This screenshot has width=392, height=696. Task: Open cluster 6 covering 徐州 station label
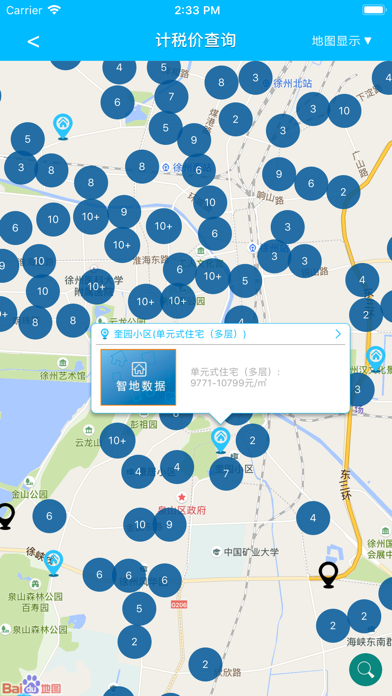click(198, 170)
